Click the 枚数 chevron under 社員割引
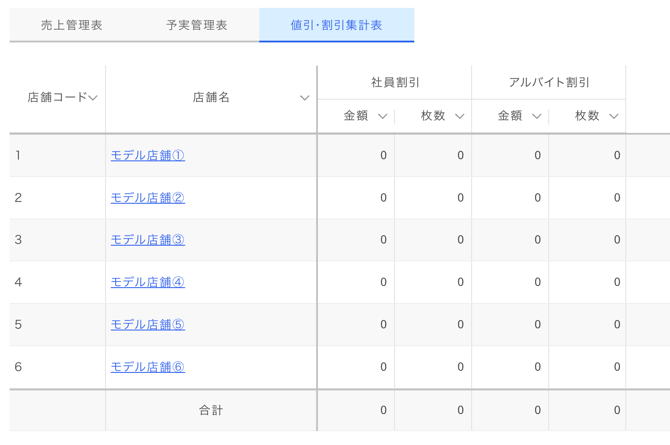Image resolution: width=670 pixels, height=445 pixels. (x=459, y=116)
